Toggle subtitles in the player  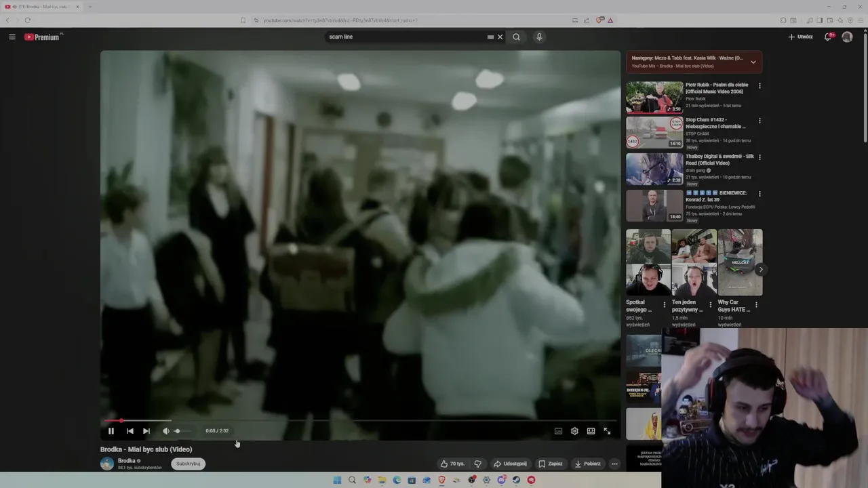click(558, 431)
